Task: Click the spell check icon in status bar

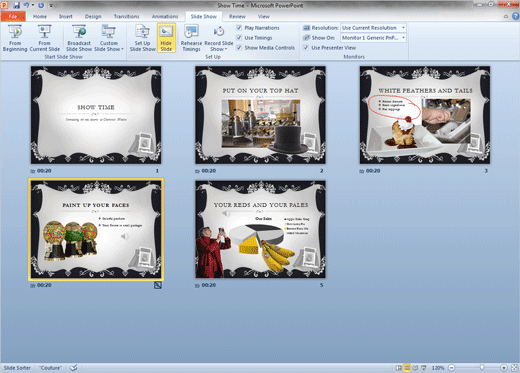Action: point(74,368)
